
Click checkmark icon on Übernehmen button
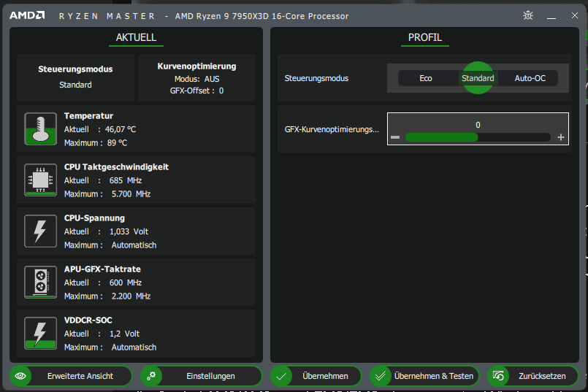click(281, 376)
